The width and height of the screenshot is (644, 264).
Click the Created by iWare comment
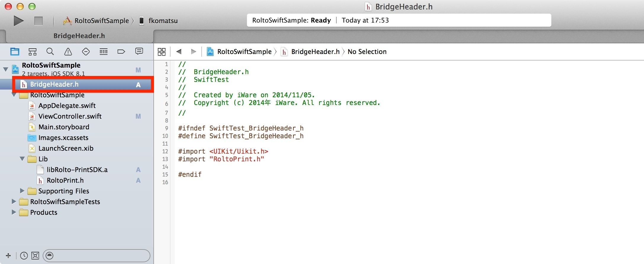pos(246,95)
